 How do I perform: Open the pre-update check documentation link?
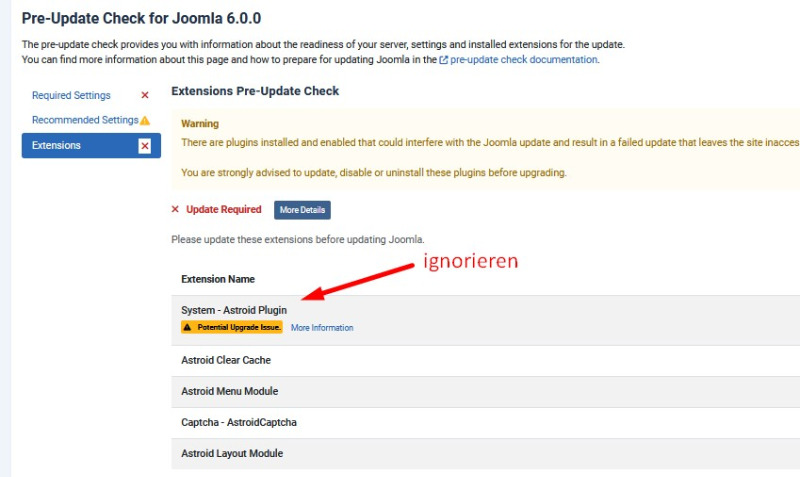[x=524, y=60]
